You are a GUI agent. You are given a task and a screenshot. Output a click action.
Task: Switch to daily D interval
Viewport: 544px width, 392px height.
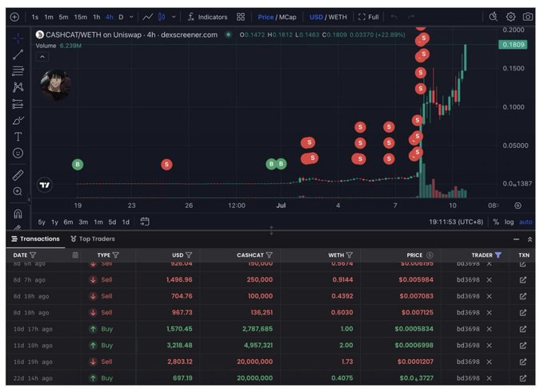tap(121, 17)
